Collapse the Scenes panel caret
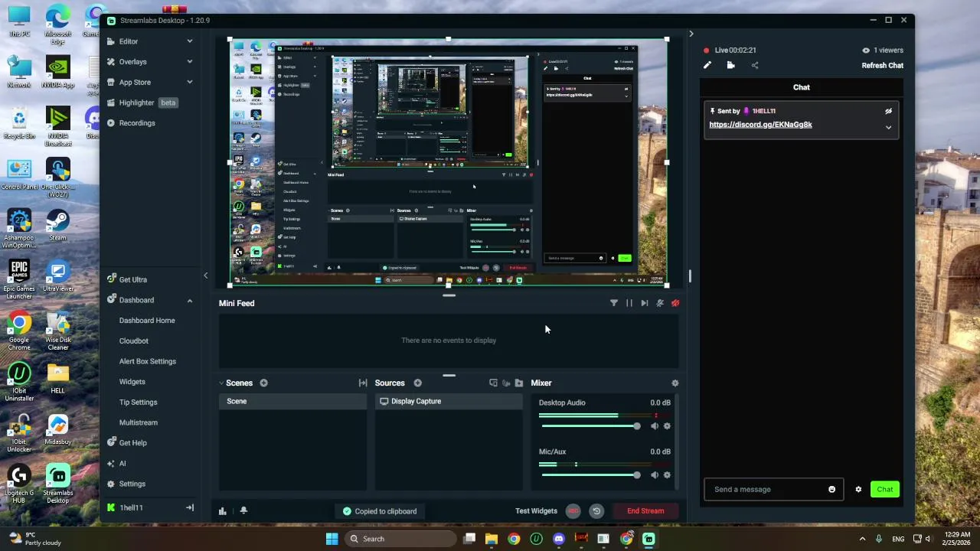 [x=221, y=383]
